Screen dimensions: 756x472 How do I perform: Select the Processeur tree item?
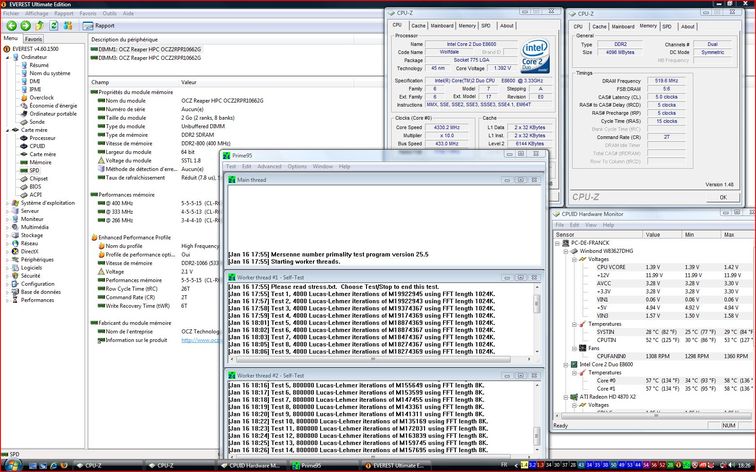pyautogui.click(x=42, y=138)
